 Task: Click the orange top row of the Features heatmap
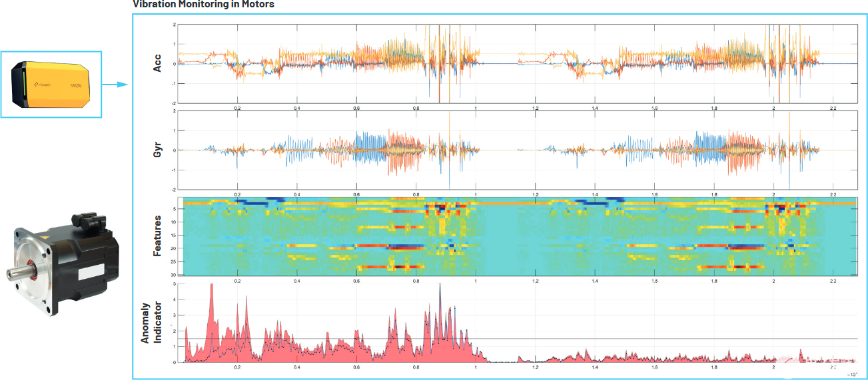point(520,203)
